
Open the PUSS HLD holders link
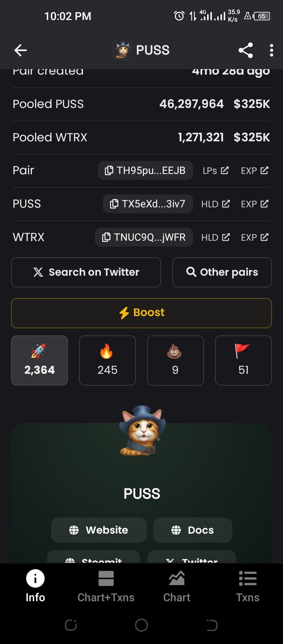click(x=215, y=204)
